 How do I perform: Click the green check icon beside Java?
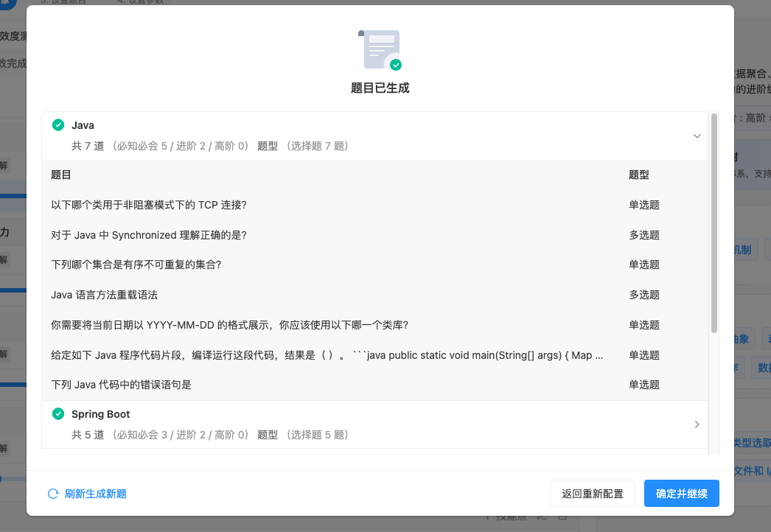click(58, 125)
